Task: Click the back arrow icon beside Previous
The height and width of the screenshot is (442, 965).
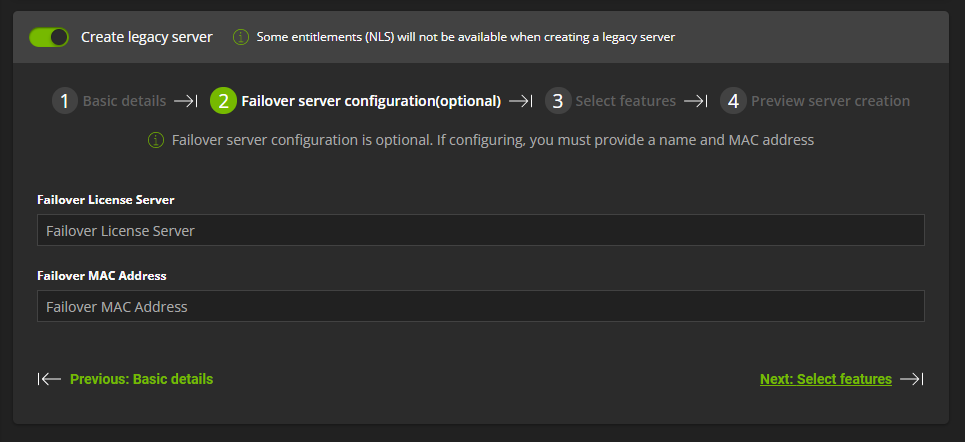Action: 49,379
